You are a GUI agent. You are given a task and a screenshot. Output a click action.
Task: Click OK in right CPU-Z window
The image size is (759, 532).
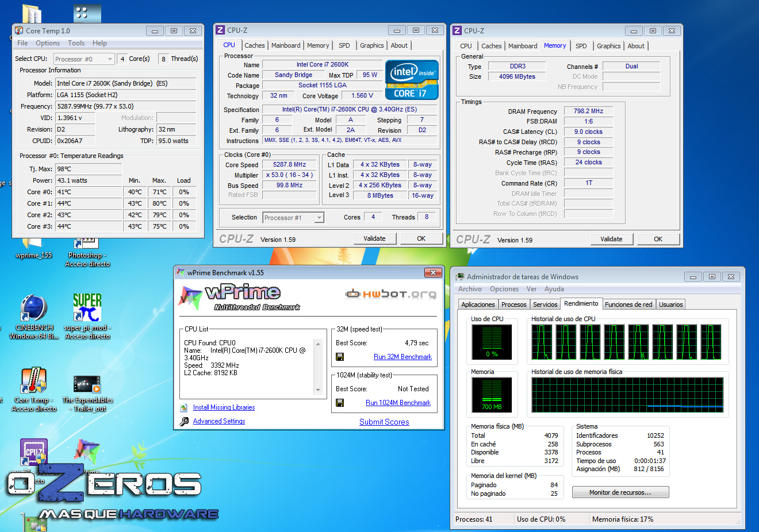658,239
